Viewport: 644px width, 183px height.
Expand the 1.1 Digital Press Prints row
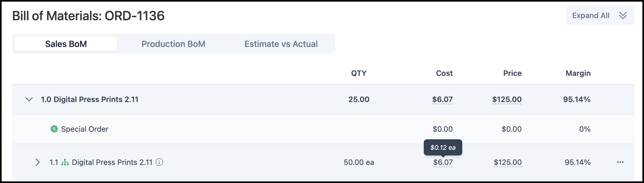click(x=38, y=162)
